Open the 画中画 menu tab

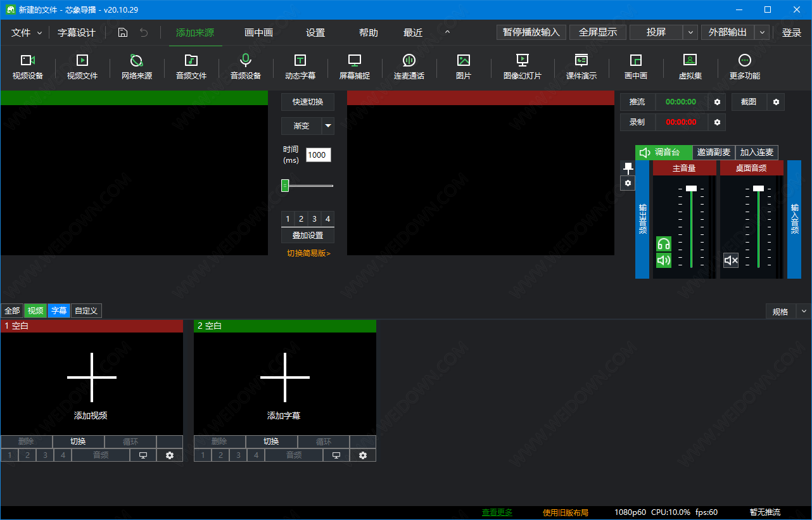click(x=258, y=33)
